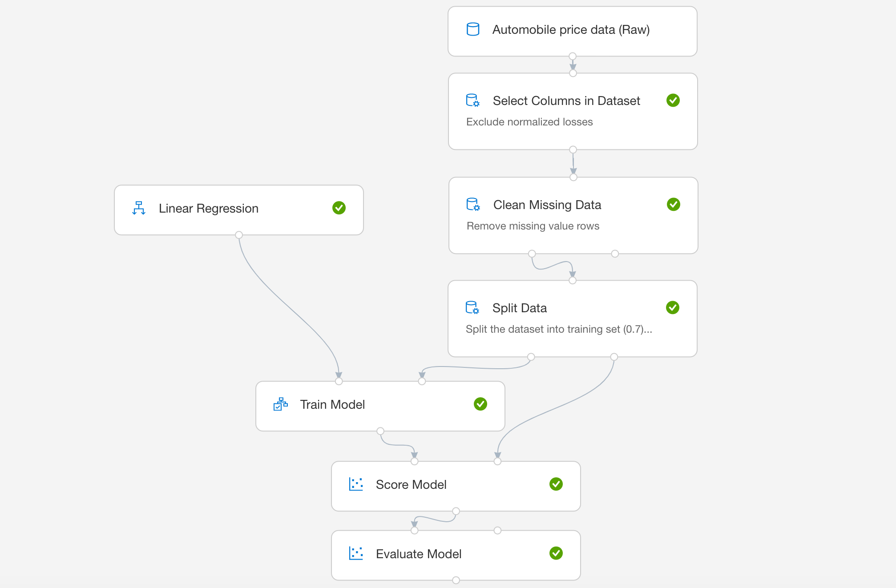Click the Split Data module icon
The height and width of the screenshot is (588, 896).
(472, 308)
